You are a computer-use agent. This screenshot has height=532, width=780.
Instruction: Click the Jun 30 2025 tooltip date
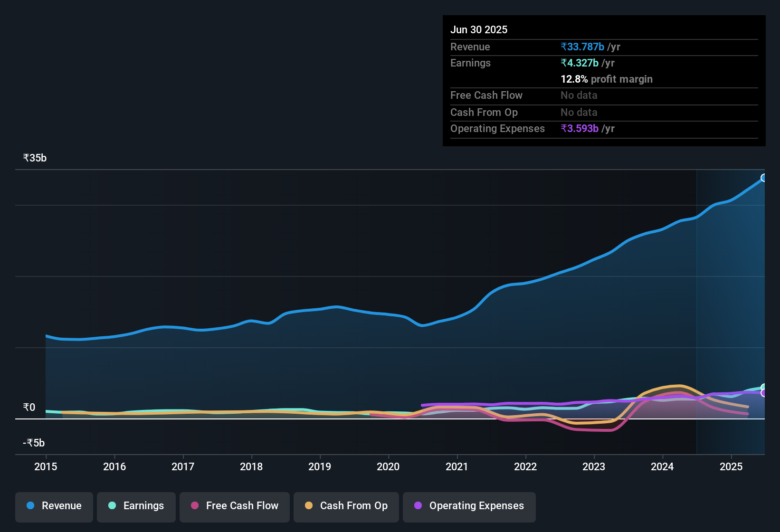479,29
